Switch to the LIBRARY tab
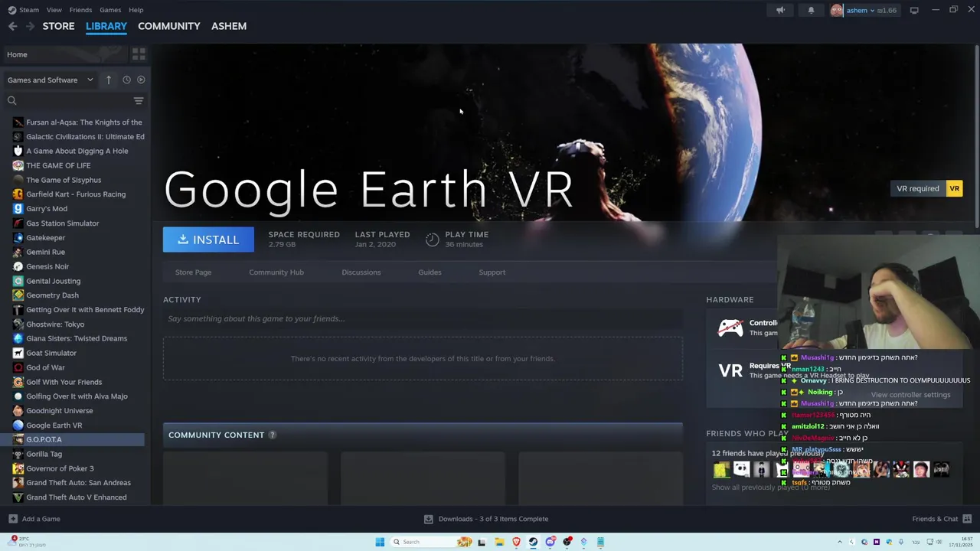 point(106,26)
